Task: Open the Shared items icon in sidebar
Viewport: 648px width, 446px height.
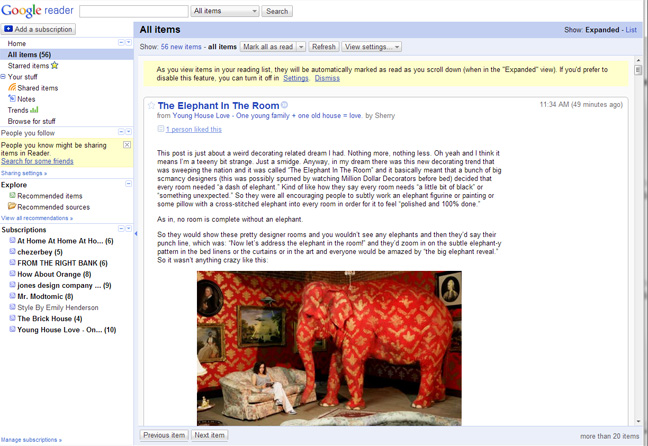Action: [13, 88]
